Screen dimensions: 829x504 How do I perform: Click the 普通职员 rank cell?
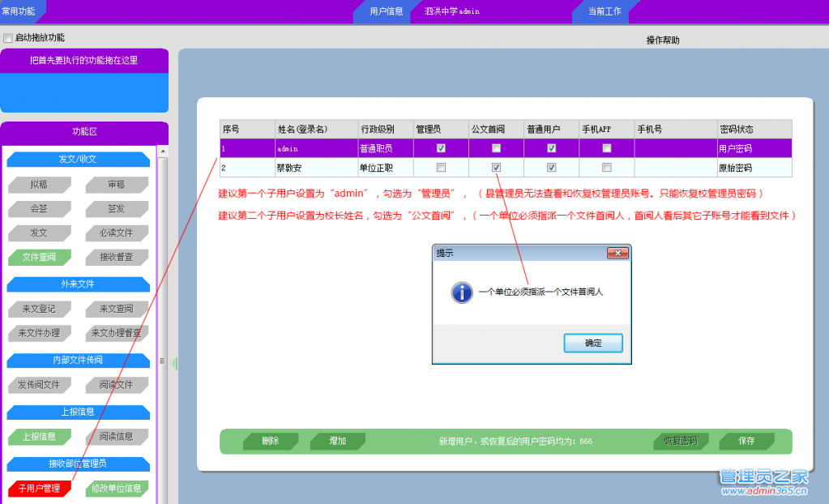pyautogui.click(x=386, y=148)
